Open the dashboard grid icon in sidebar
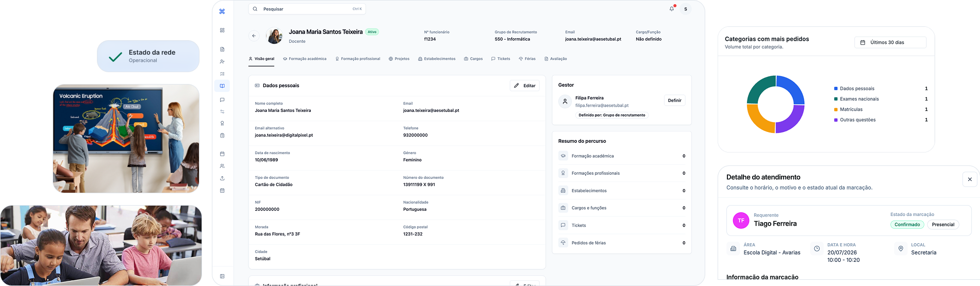980x286 pixels. click(x=222, y=30)
